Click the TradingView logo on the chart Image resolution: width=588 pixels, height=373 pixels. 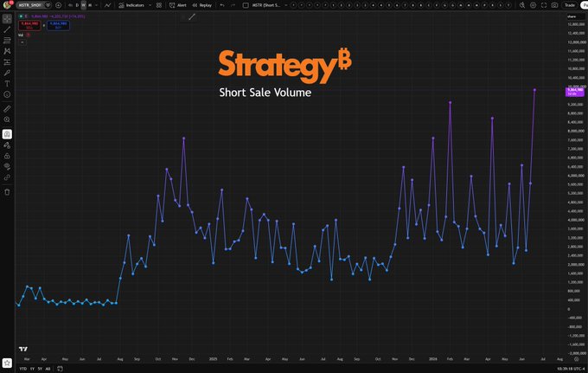click(23, 349)
